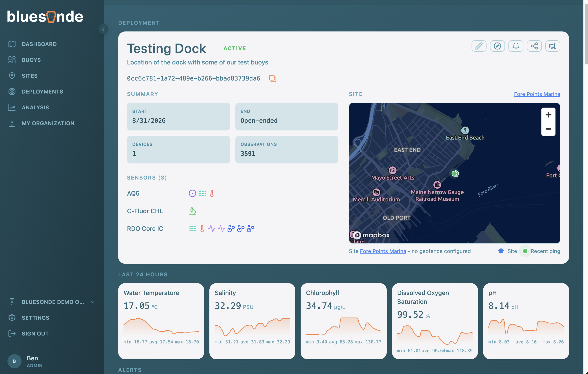Screen dimensions: 588x374
Task: Click the deployment ID text
Action: pos(193,79)
